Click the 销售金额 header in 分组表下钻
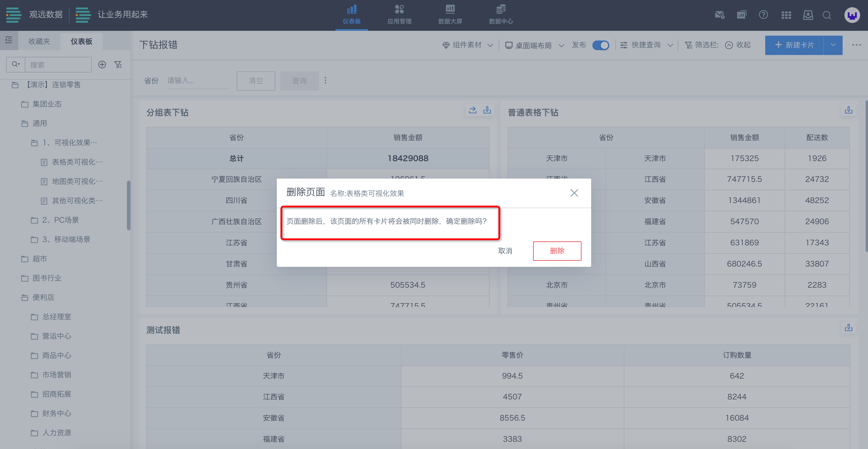Viewport: 868px width, 449px height. tap(408, 137)
